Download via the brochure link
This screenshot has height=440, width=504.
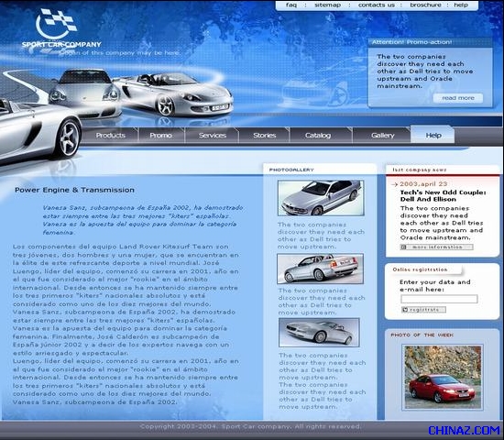click(425, 5)
